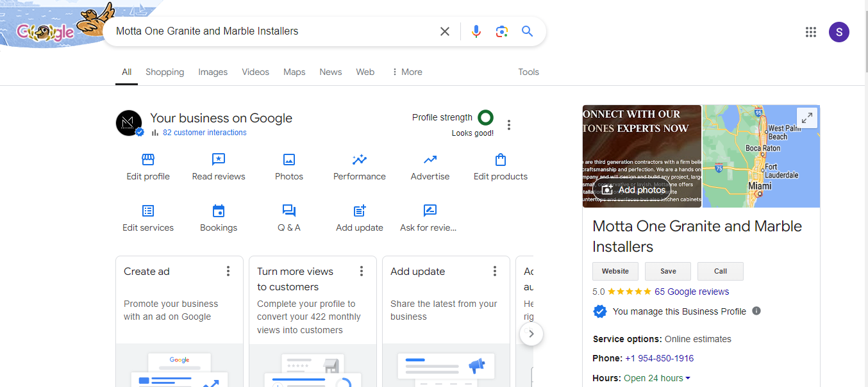
Task: Select the All results tab
Action: [x=127, y=72]
